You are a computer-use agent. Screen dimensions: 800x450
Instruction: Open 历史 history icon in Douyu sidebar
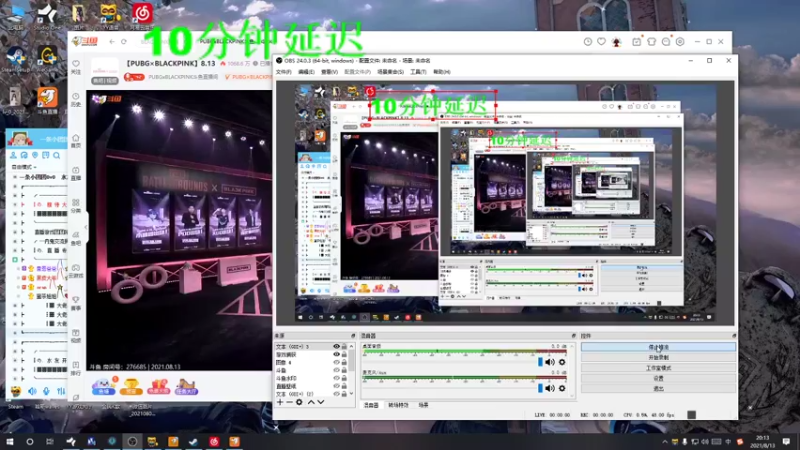pyautogui.click(x=76, y=99)
